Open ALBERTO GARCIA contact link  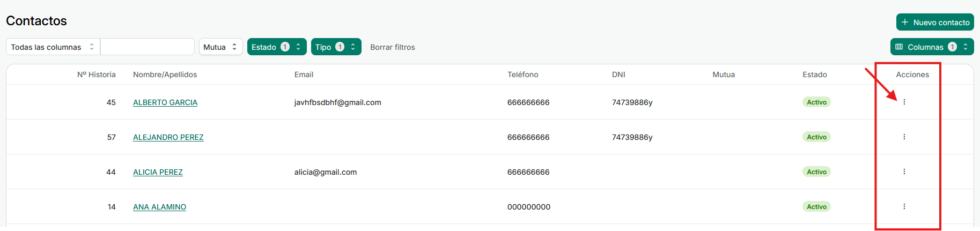(165, 102)
